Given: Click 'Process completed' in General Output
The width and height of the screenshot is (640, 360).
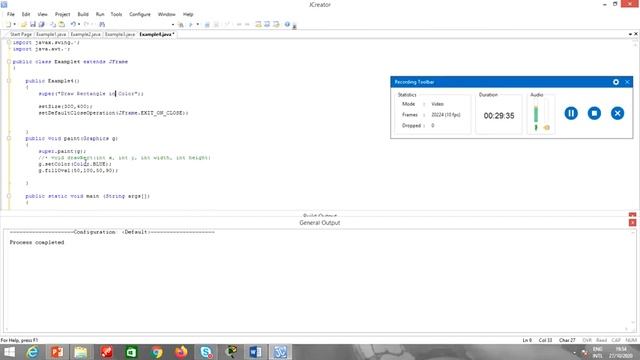Looking at the screenshot, I should (37, 242).
